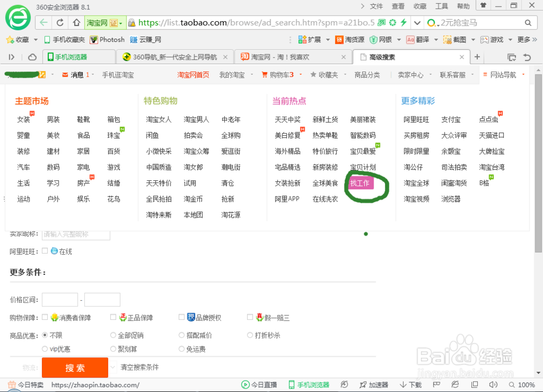The image size is (543, 392).
Task: Click the speaker mute icon in status bar
Action: [x=493, y=385]
